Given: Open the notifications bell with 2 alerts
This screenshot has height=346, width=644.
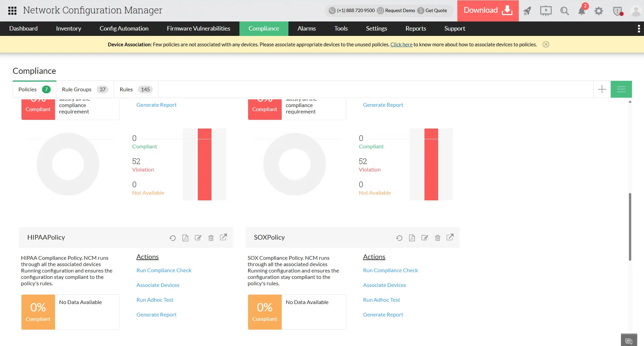Looking at the screenshot, I should [582, 11].
